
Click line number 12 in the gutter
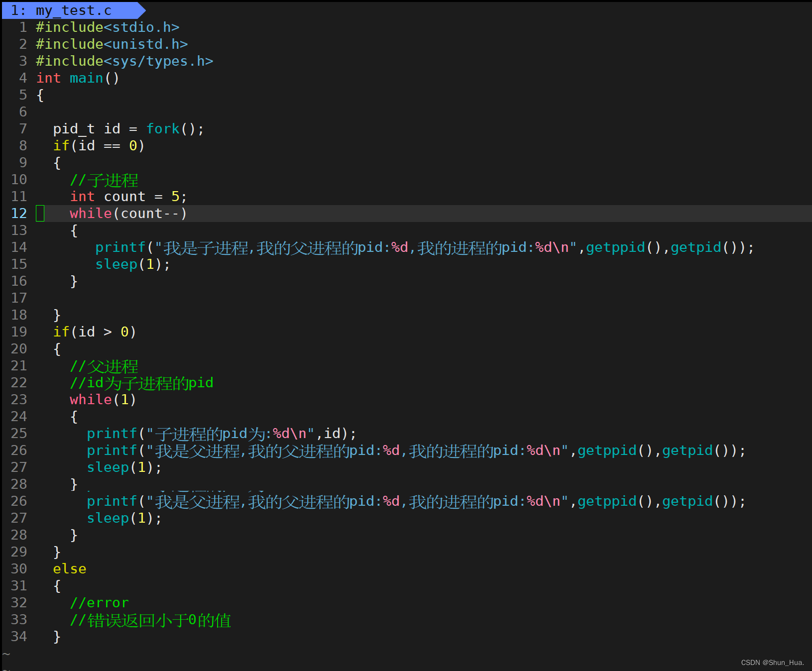click(x=19, y=214)
